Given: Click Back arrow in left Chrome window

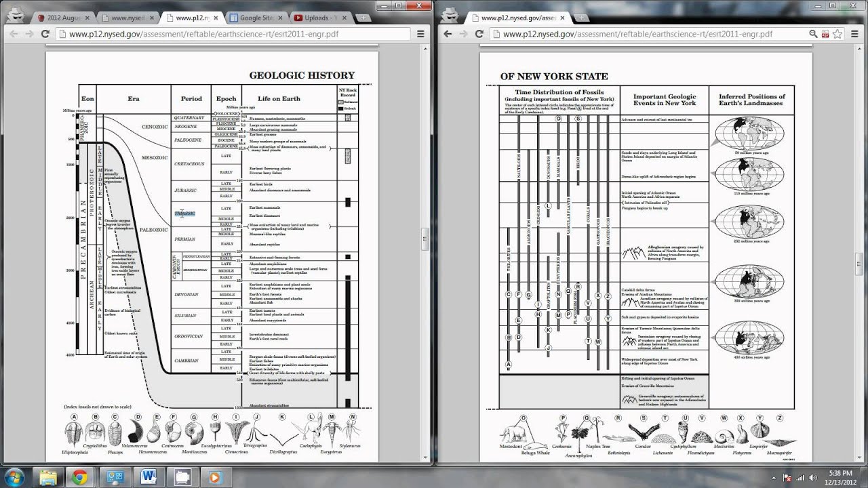Looking at the screenshot, I should tap(14, 33).
